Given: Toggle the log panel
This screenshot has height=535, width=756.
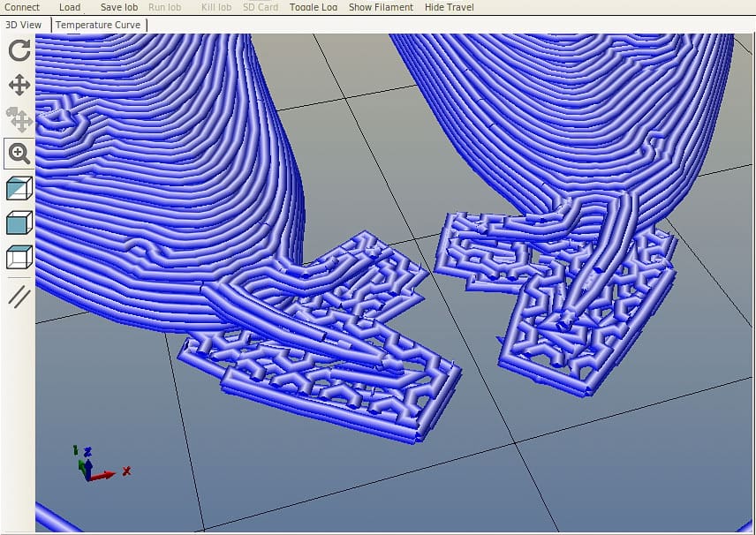Looking at the screenshot, I should [313, 7].
